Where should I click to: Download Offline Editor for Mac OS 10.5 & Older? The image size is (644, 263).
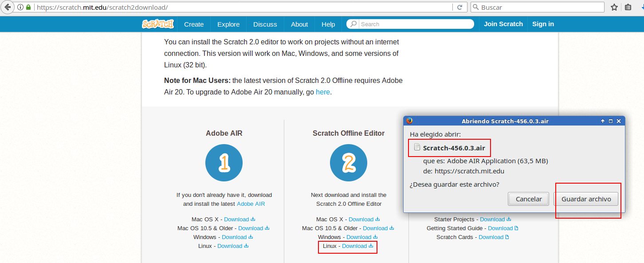378,228
